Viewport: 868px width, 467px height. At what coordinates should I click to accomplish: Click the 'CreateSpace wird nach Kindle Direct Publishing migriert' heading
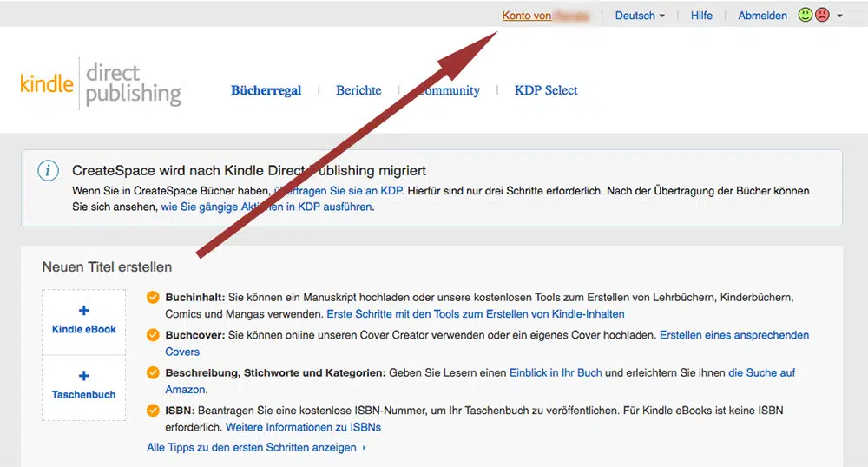[x=249, y=170]
